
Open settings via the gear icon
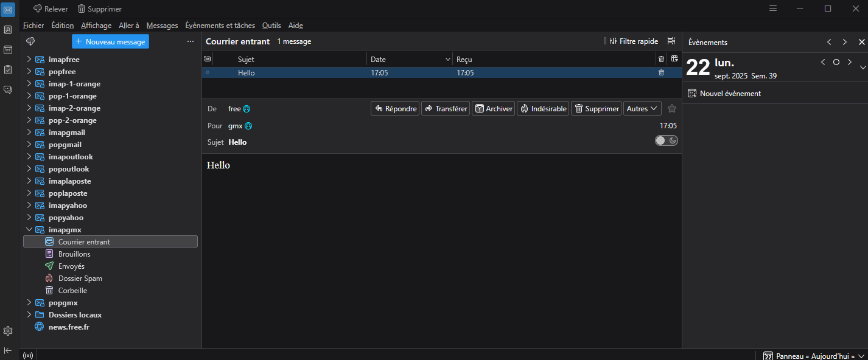(x=8, y=331)
